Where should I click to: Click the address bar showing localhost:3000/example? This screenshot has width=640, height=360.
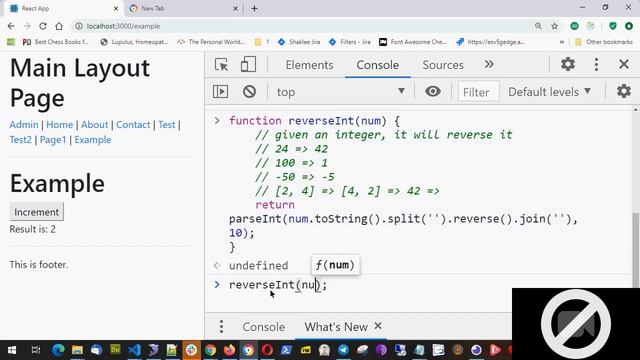click(x=302, y=26)
